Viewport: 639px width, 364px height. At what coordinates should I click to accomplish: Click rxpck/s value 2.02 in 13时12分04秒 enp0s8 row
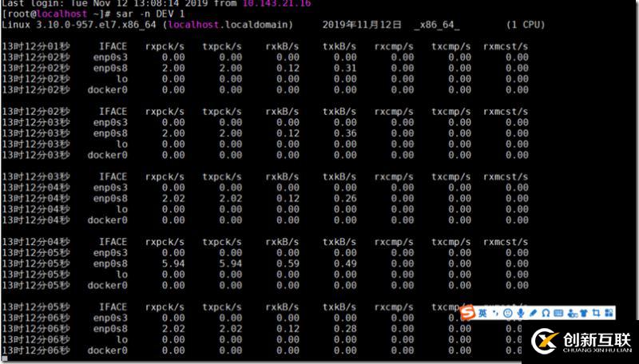click(173, 198)
